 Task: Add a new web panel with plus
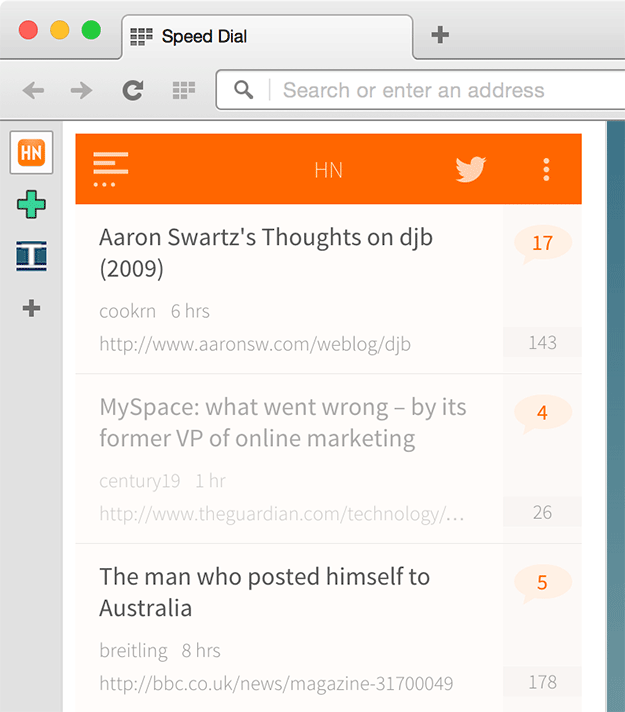click(31, 308)
